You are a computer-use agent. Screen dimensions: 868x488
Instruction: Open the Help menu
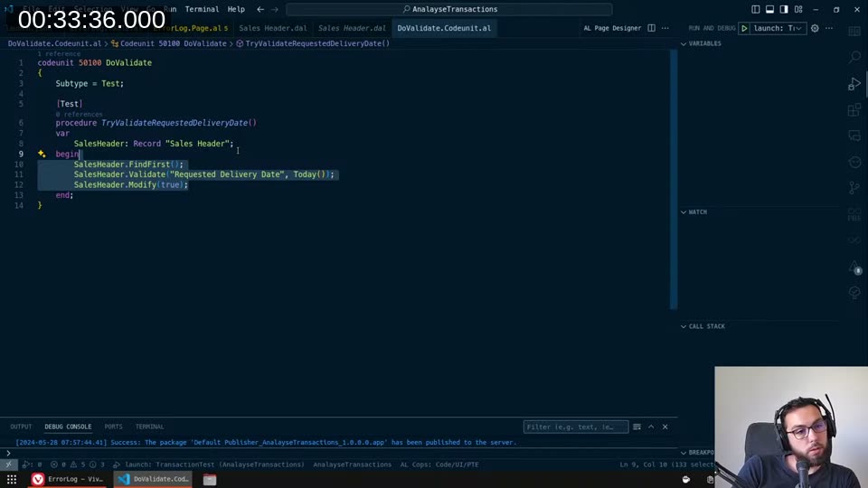236,9
